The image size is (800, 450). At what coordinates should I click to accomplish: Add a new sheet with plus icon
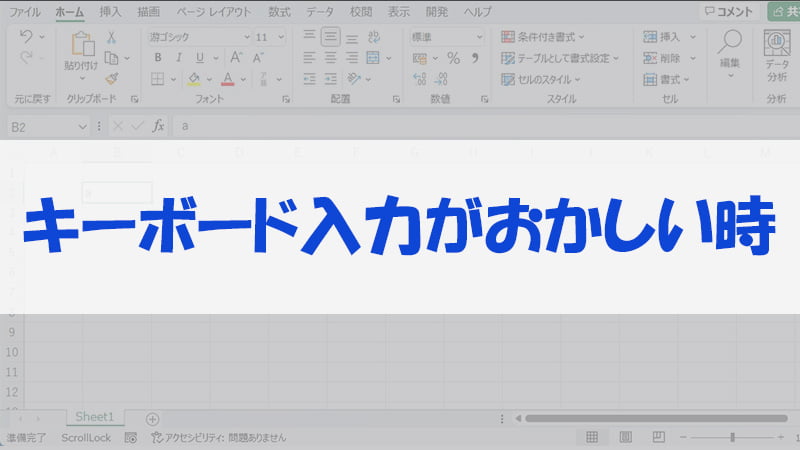tap(152, 418)
